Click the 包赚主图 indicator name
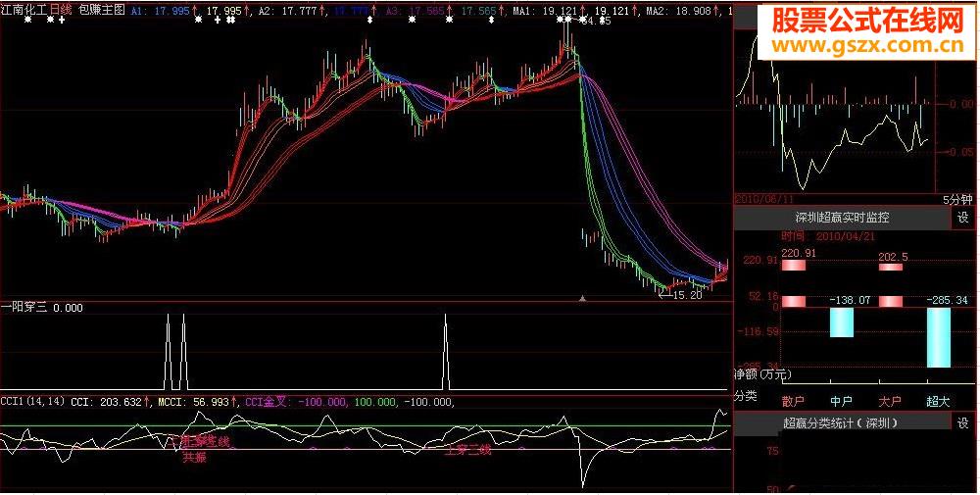This screenshot has width=980, height=495. pyautogui.click(x=101, y=9)
